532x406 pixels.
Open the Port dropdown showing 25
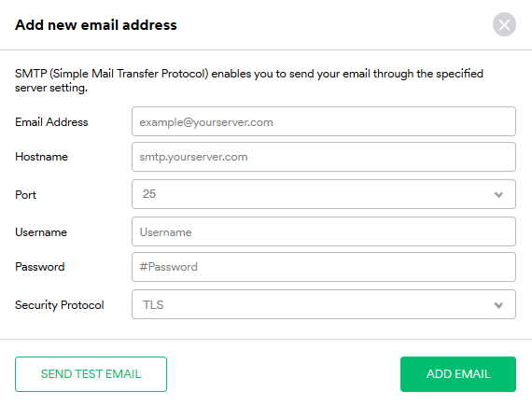(x=324, y=194)
